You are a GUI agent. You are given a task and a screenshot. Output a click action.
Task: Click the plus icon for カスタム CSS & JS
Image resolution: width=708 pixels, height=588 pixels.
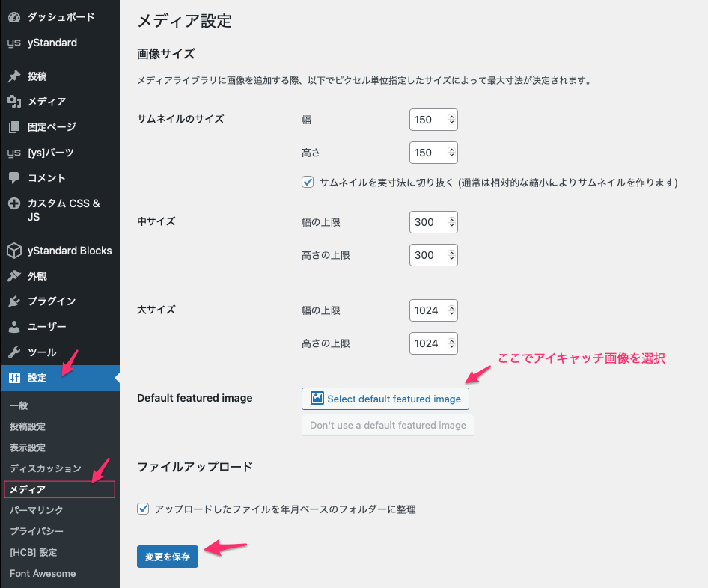tap(13, 203)
